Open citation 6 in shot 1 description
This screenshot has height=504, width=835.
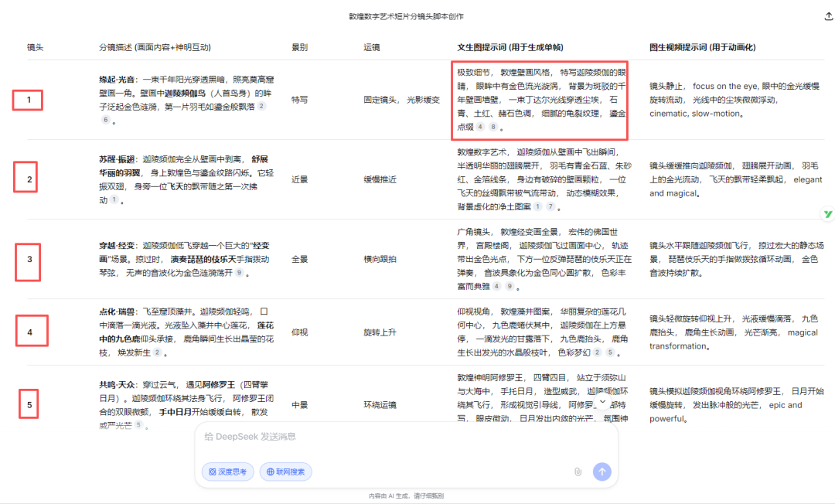click(105, 120)
